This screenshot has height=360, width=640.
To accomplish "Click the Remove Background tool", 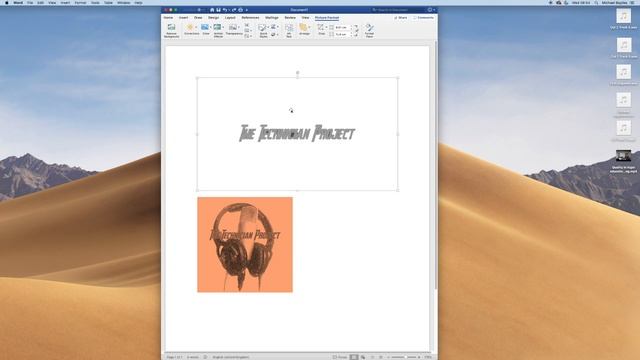I will tap(171, 31).
